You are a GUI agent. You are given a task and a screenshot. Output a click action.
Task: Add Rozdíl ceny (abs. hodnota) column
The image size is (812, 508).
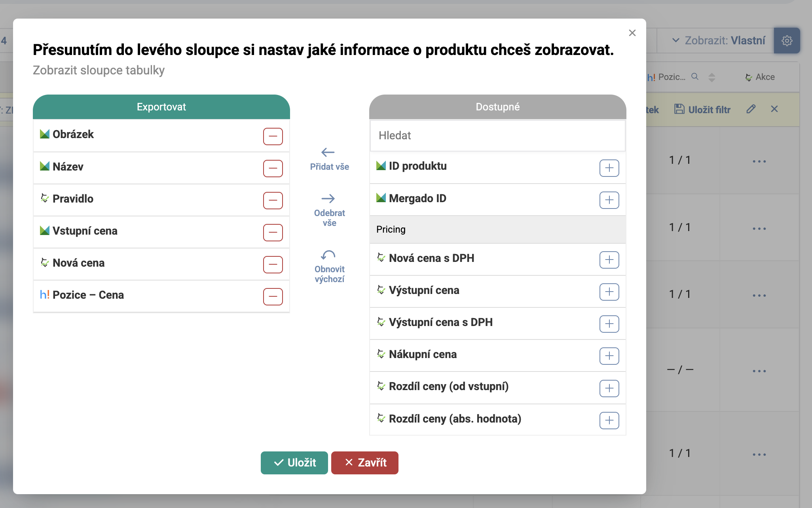609,420
